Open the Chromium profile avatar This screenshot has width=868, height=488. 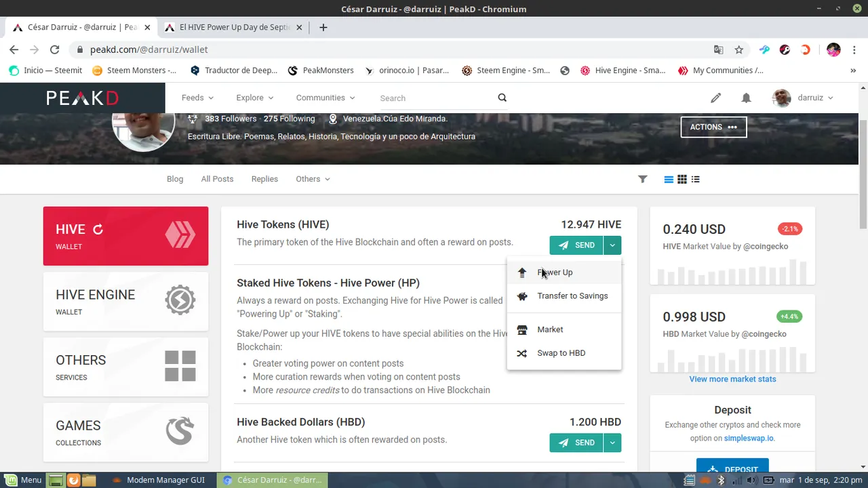(833, 49)
